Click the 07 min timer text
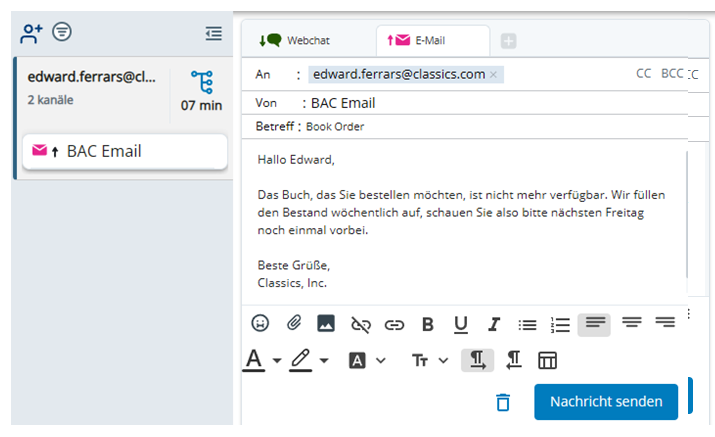 202,105
